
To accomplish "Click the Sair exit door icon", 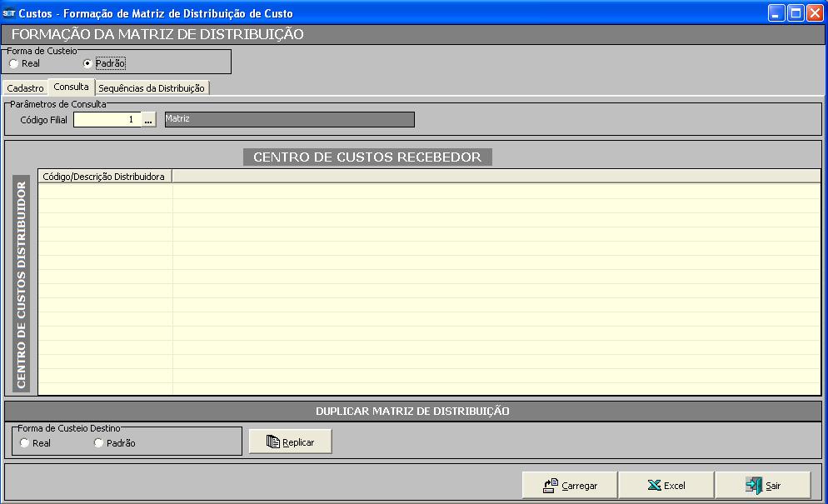I will (753, 486).
